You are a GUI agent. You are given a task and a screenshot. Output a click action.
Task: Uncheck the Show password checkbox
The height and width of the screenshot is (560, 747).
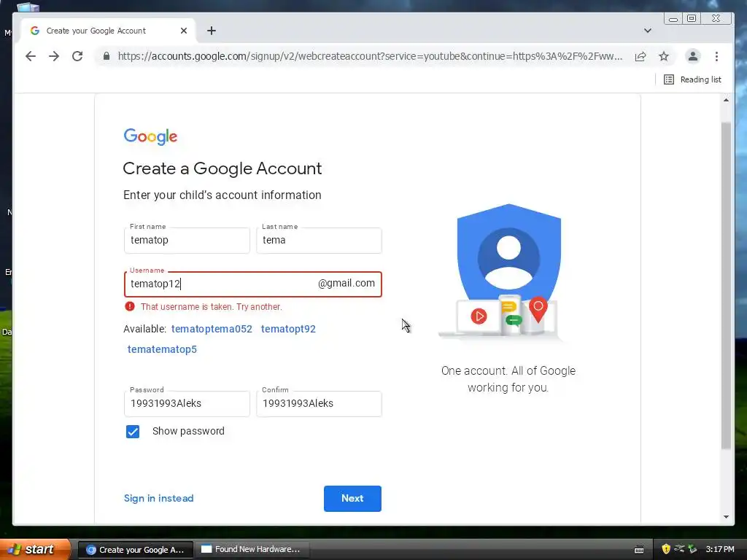coord(133,432)
